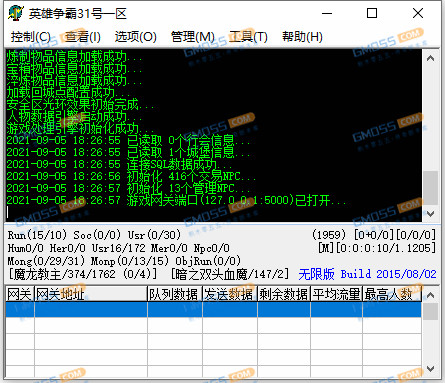Click the 最高人数 column header
Viewport: 445px width, 383px height.
pyautogui.click(x=392, y=294)
